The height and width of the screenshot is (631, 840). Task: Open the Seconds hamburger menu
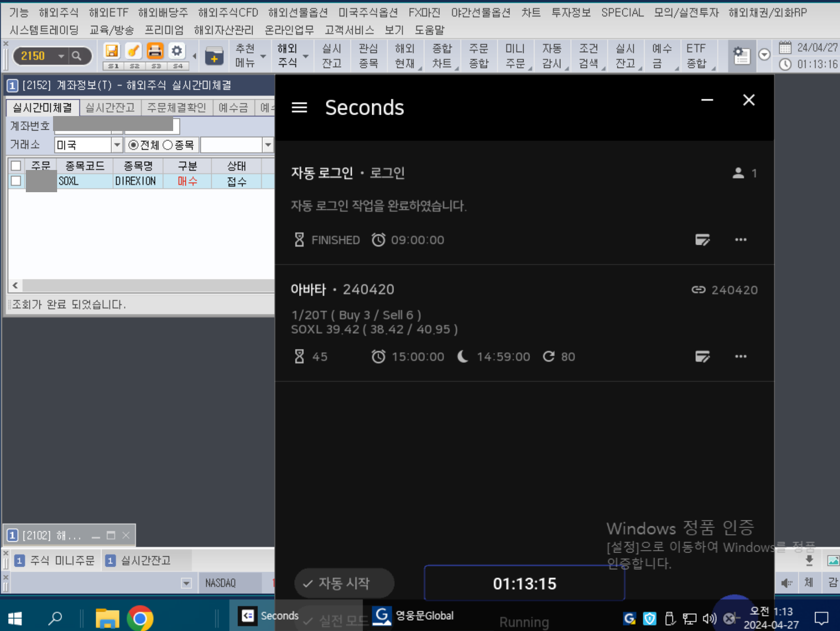(x=299, y=107)
